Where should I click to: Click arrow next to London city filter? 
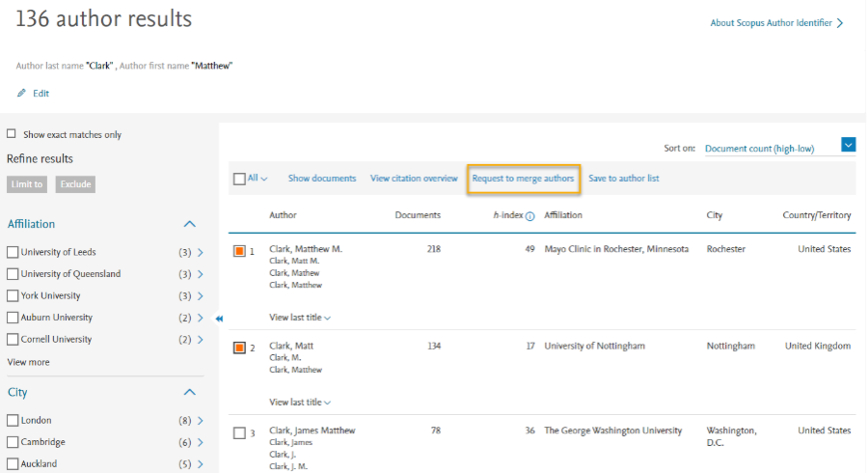[200, 421]
